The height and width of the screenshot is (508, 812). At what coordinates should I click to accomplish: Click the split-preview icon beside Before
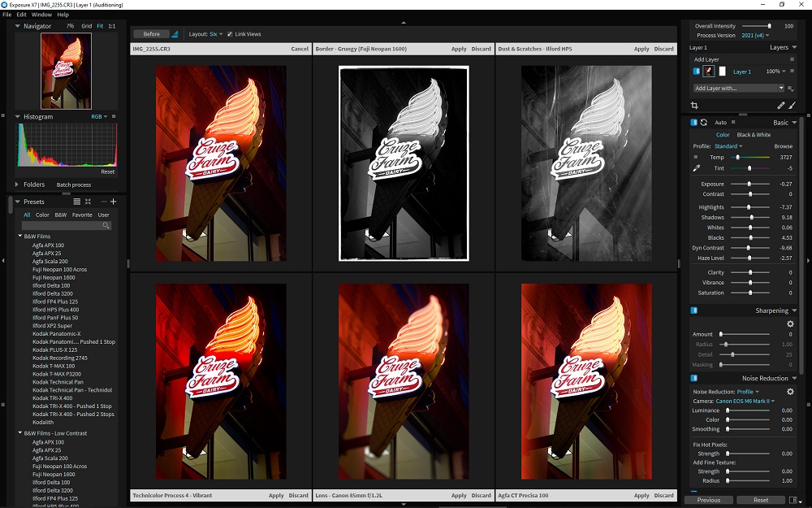[174, 34]
